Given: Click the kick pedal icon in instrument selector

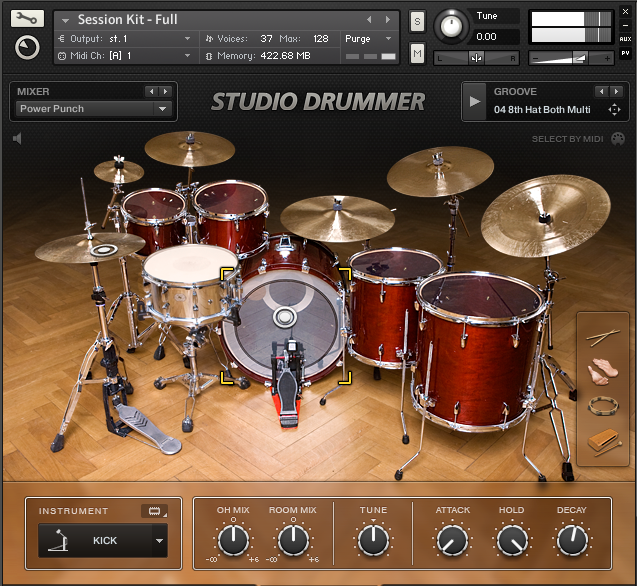Looking at the screenshot, I should [x=58, y=540].
